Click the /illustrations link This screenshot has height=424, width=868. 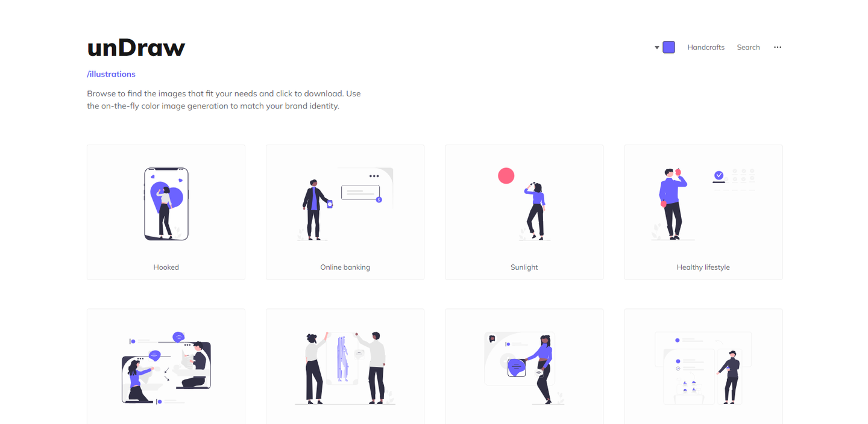(x=111, y=74)
